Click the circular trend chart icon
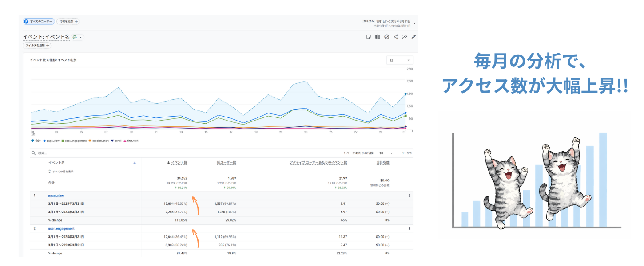 387,37
